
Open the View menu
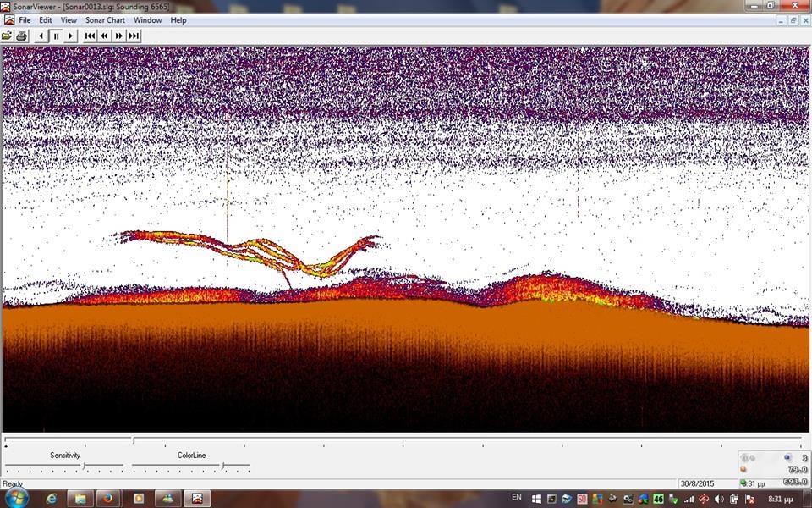(69, 20)
